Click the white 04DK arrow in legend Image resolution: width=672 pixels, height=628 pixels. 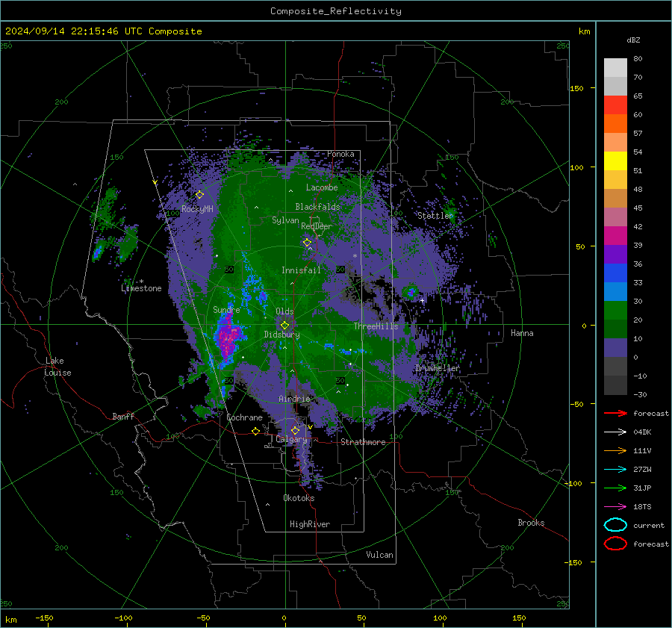coord(615,432)
